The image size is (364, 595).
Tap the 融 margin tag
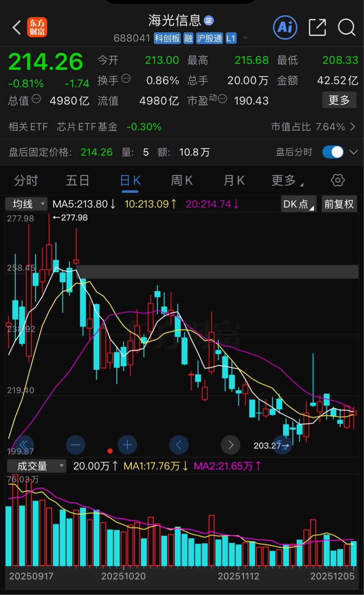click(x=188, y=38)
